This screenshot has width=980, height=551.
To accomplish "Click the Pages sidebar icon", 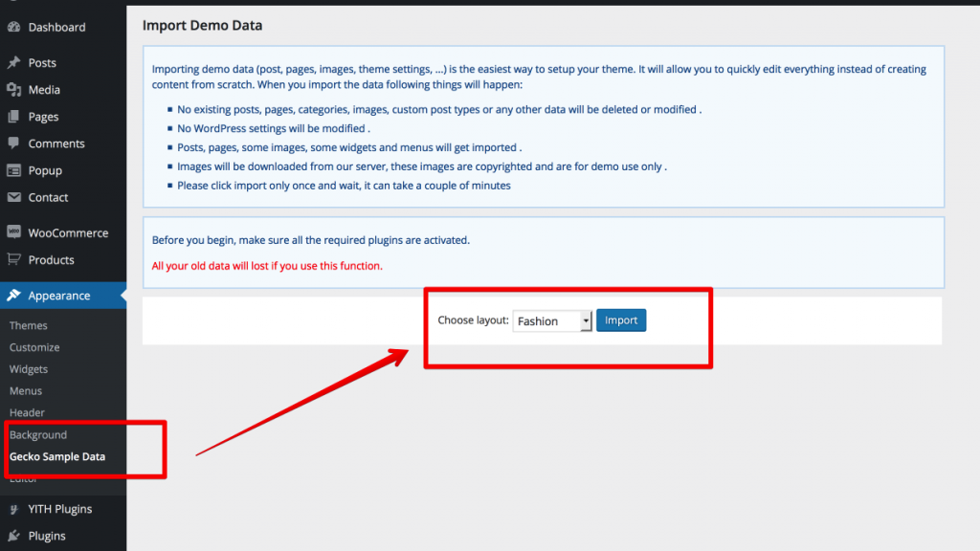I will 13,116.
